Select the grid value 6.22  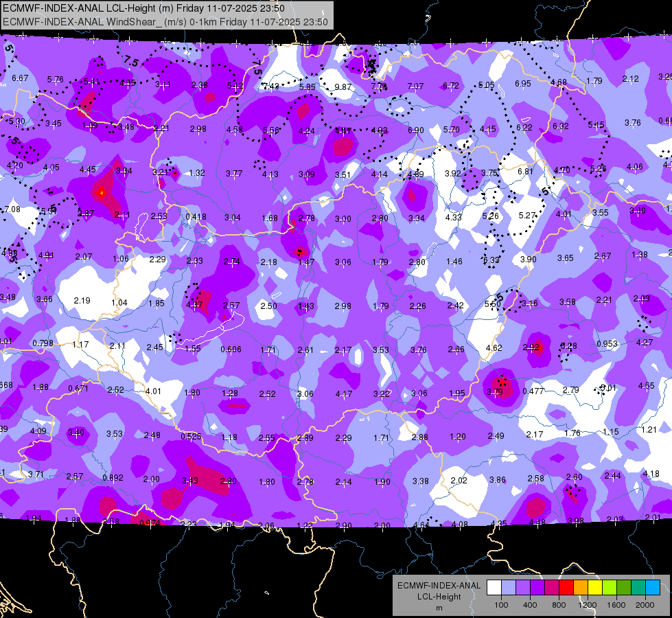(524, 127)
